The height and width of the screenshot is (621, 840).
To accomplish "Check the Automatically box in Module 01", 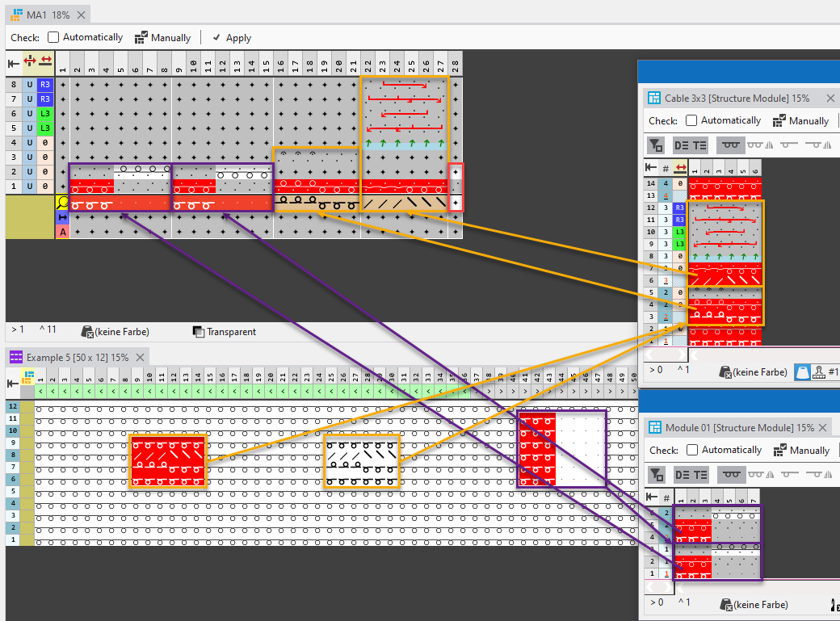I will tap(692, 450).
